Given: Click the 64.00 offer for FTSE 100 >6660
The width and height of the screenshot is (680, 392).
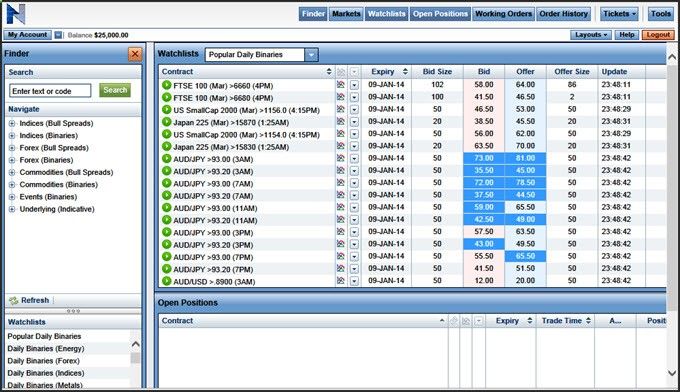Looking at the screenshot, I should tap(525, 85).
